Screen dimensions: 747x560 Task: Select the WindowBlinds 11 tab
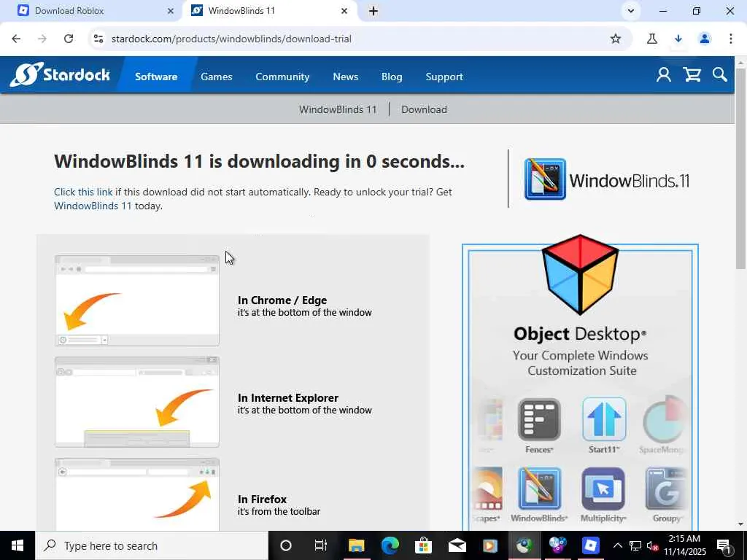269,10
